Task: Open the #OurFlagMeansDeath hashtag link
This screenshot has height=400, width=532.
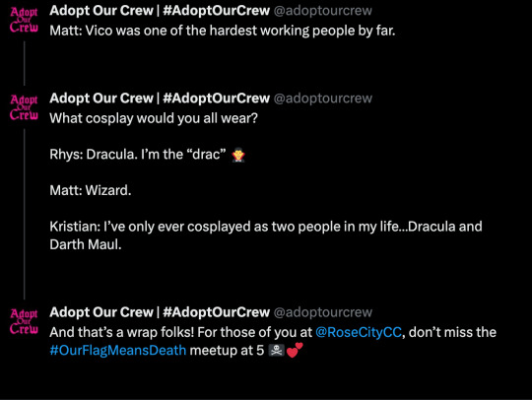Action: pos(118,350)
